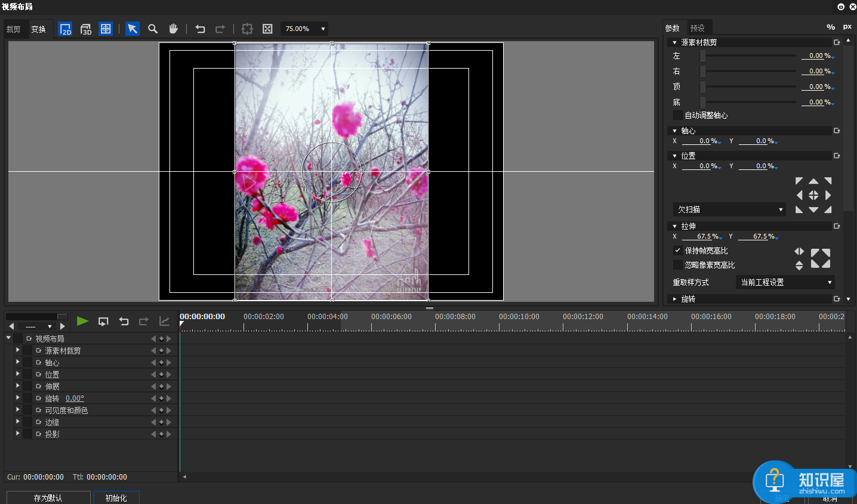
Task: Click the fit-width horizontal arrows icon
Action: pyautogui.click(x=799, y=251)
